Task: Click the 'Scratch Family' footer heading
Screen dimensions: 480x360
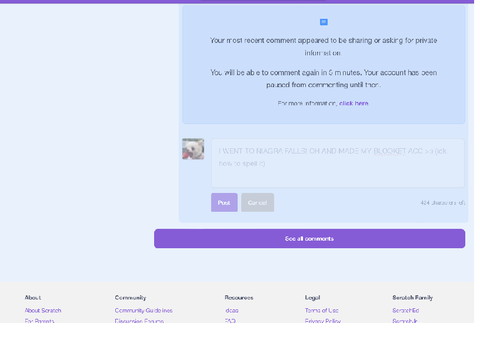Action: click(413, 297)
